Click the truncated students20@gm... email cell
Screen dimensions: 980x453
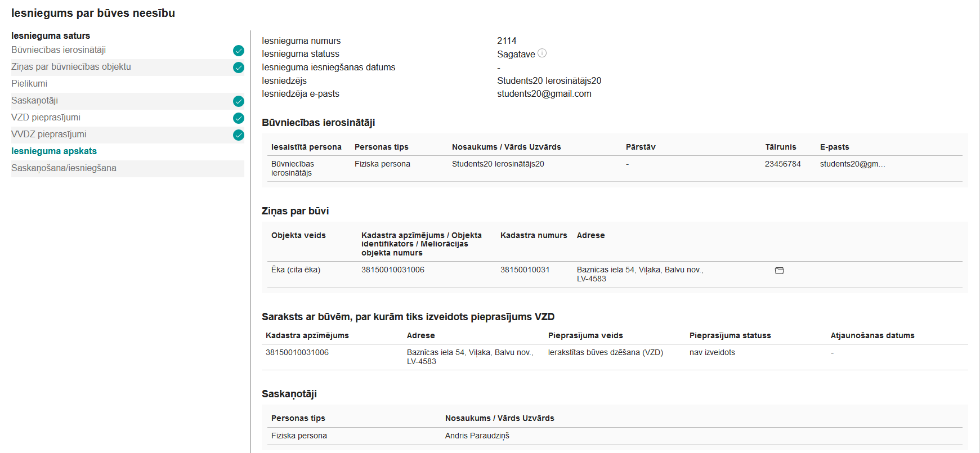[852, 164]
